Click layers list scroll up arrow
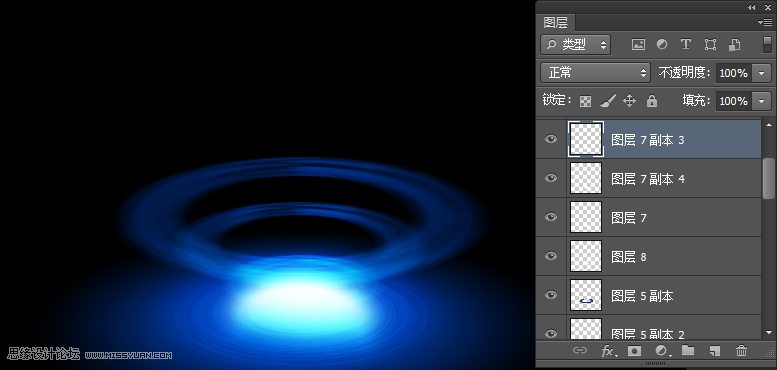The height and width of the screenshot is (370, 777). 769,125
